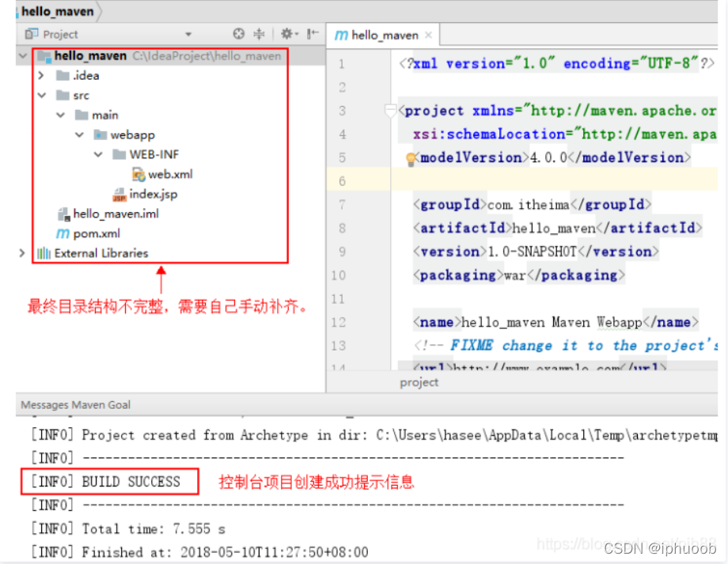This screenshot has height=564, width=728.
Task: Click the modelVersion 4.0.0 line
Action: (x=552, y=158)
